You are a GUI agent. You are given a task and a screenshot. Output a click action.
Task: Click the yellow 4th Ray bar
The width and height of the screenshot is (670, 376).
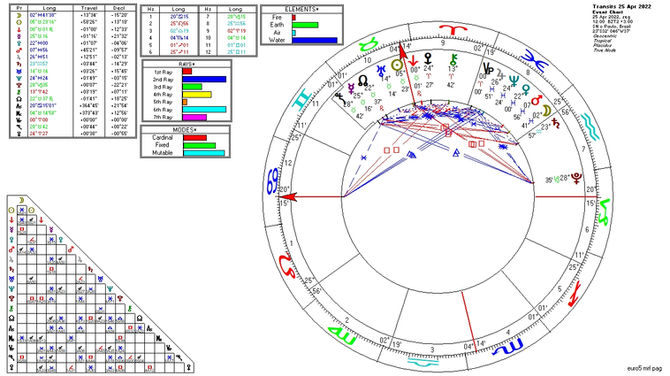(x=197, y=94)
